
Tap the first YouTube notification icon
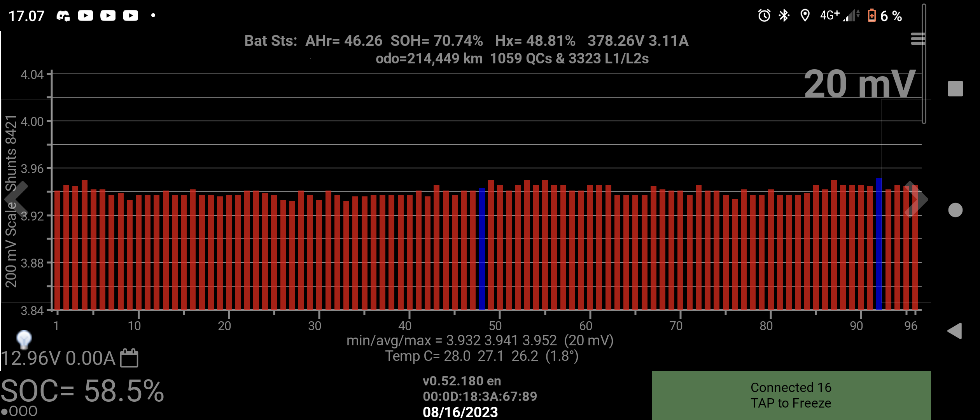coord(85,16)
